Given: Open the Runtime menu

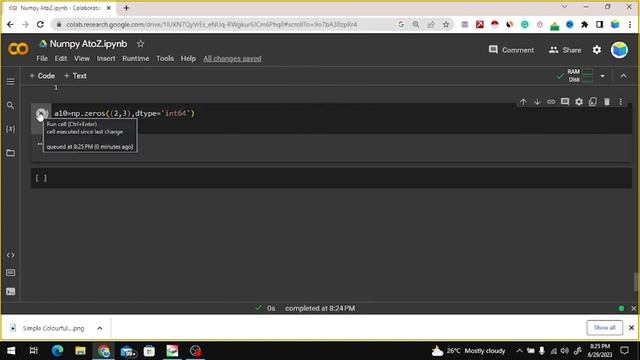Looking at the screenshot, I should [x=136, y=58].
